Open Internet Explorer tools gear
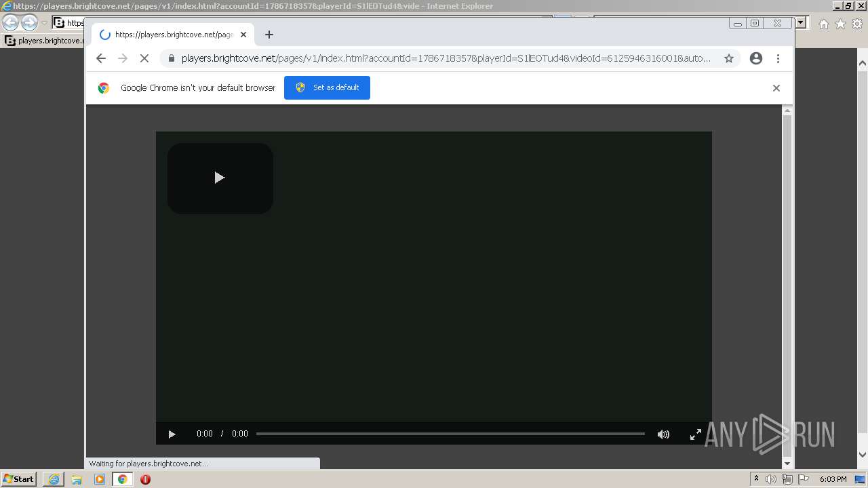 pyautogui.click(x=857, y=24)
